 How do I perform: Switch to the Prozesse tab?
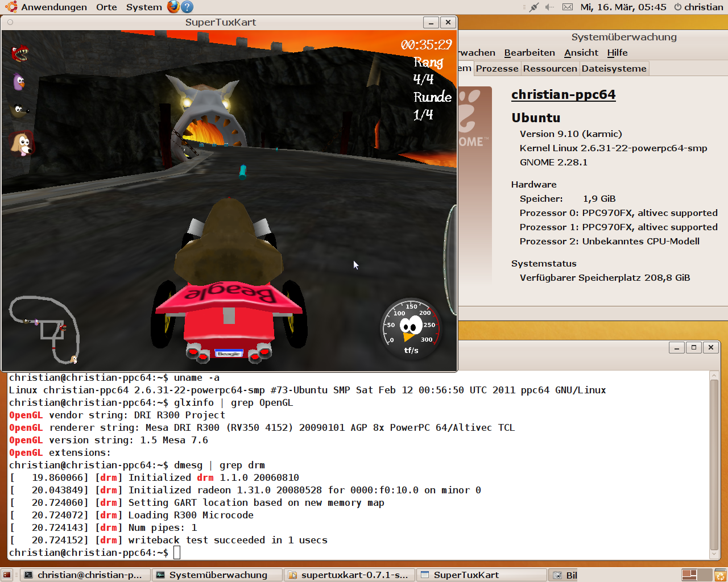pyautogui.click(x=497, y=68)
